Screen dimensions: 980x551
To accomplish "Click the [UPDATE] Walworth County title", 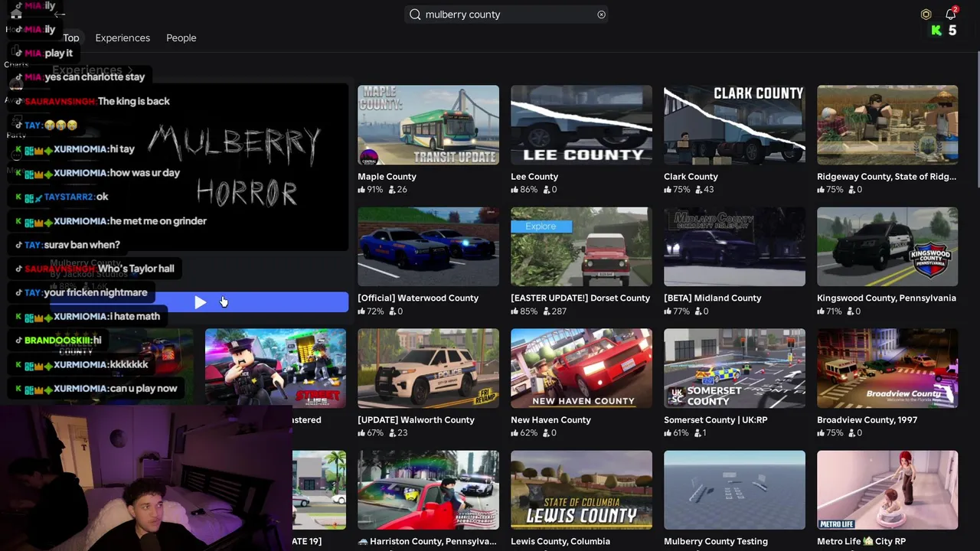I will (416, 420).
